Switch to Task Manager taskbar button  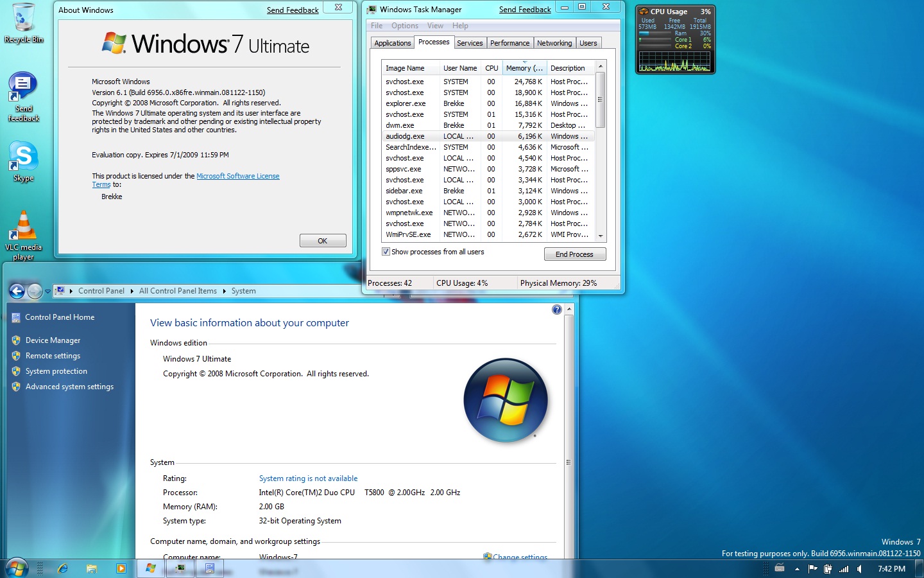pos(180,568)
